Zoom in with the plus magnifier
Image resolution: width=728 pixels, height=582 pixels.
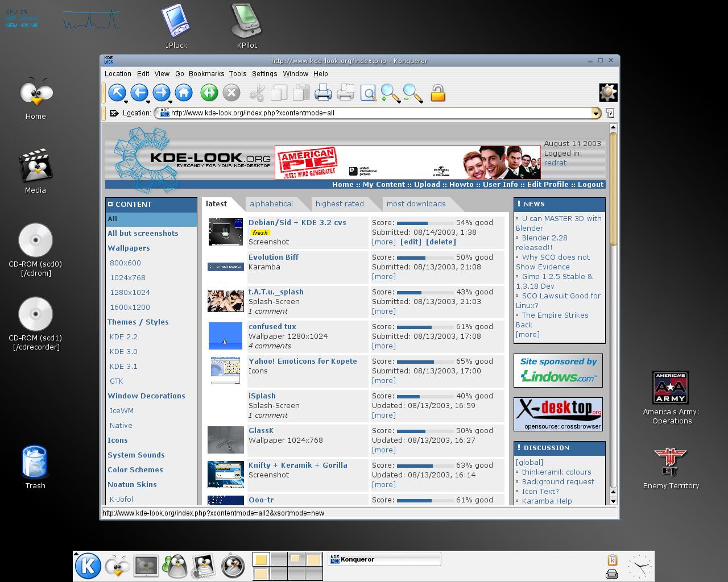(x=390, y=93)
